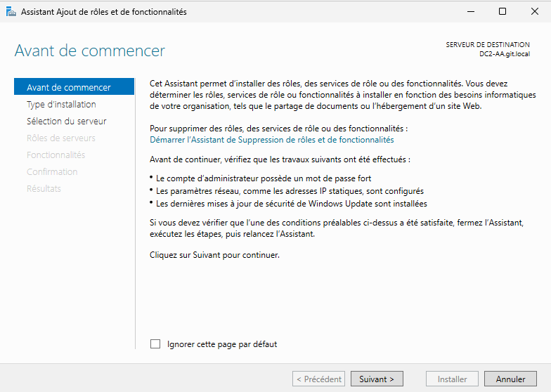Minimize the wizard window

coord(471,11)
